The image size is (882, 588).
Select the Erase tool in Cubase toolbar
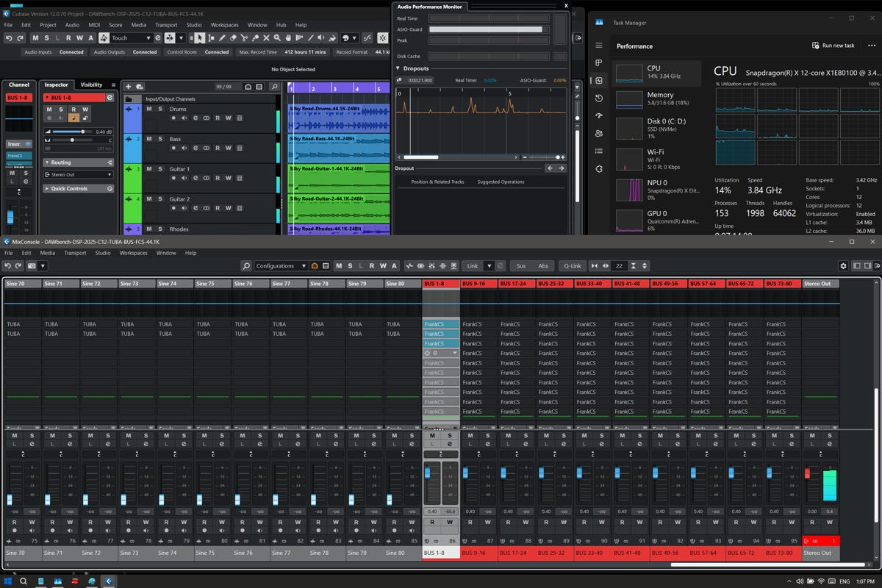click(233, 37)
